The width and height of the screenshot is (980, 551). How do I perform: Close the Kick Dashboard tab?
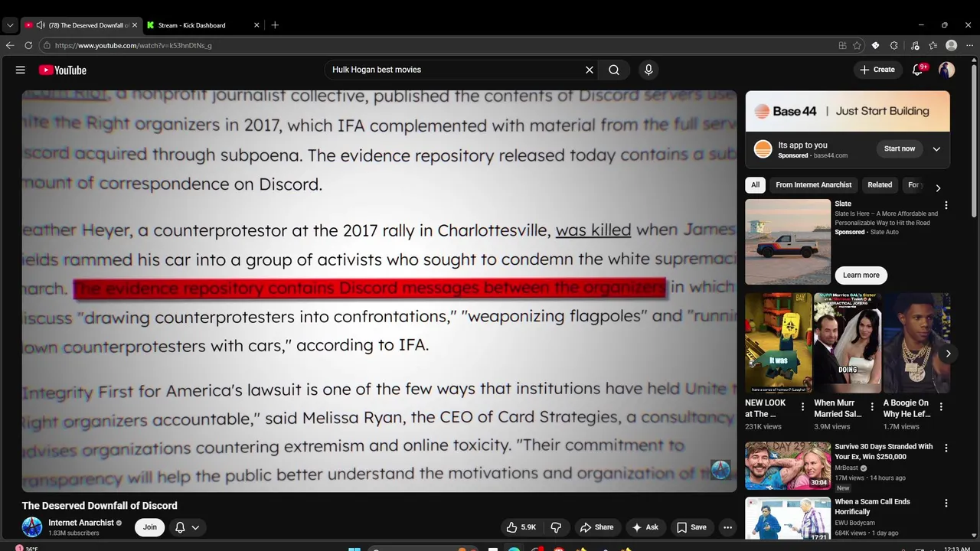click(256, 25)
